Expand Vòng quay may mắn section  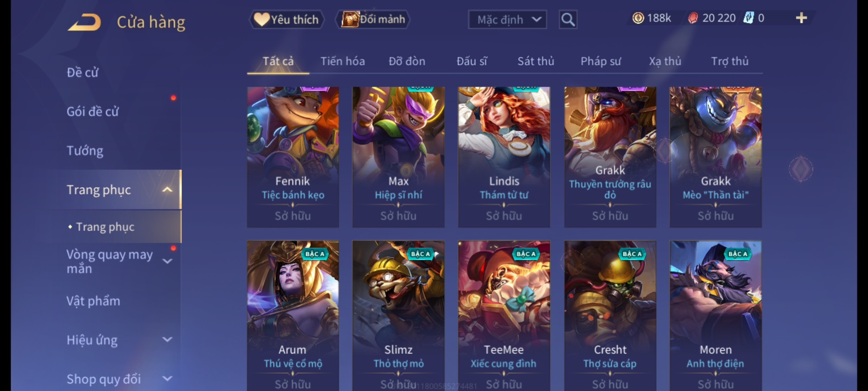(167, 261)
